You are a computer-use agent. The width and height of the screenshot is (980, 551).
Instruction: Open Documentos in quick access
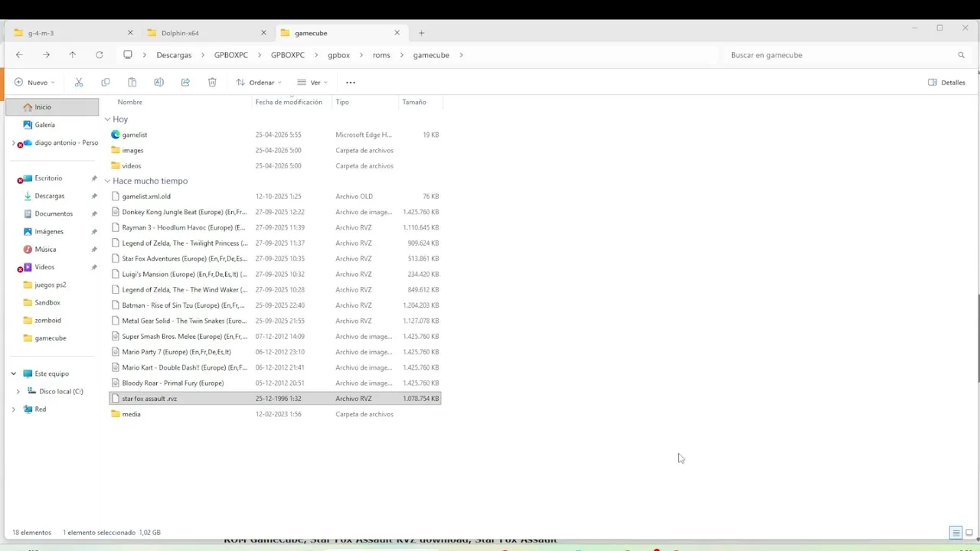coord(52,214)
